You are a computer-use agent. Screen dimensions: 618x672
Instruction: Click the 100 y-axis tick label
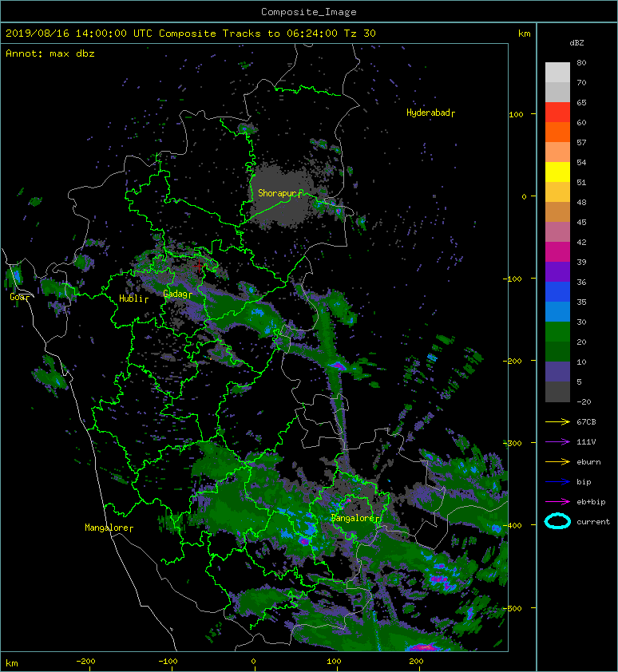click(516, 114)
